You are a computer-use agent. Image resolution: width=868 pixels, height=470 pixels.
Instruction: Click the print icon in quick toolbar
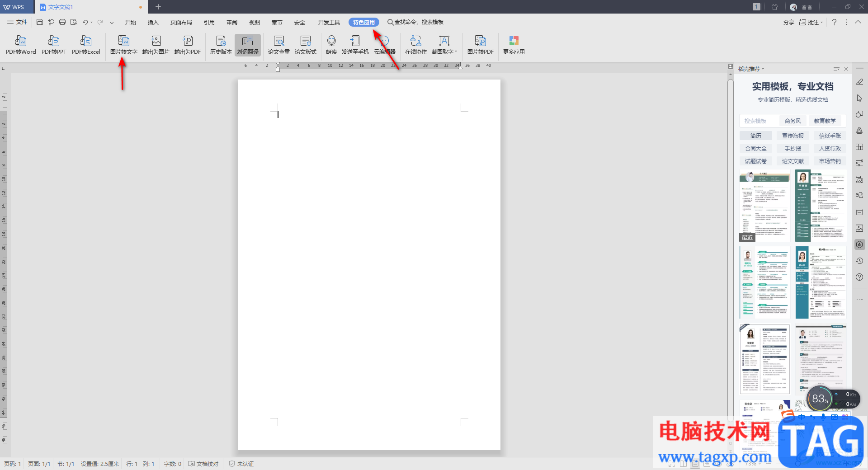(x=62, y=22)
